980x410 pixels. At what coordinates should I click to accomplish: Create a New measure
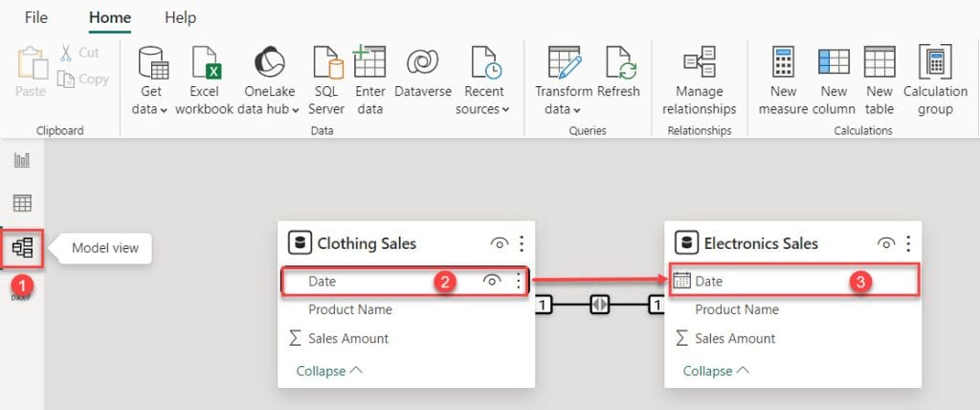783,80
